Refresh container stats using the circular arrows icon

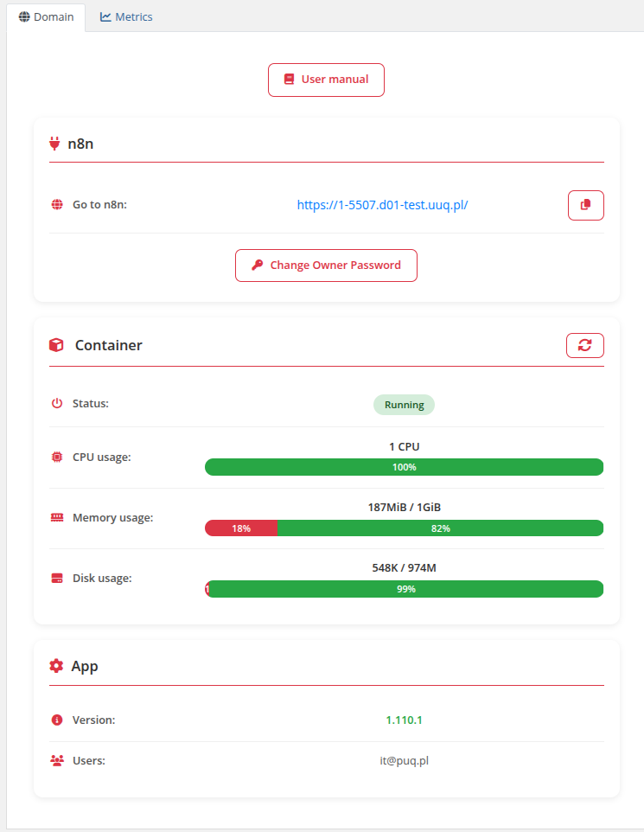pyautogui.click(x=585, y=344)
